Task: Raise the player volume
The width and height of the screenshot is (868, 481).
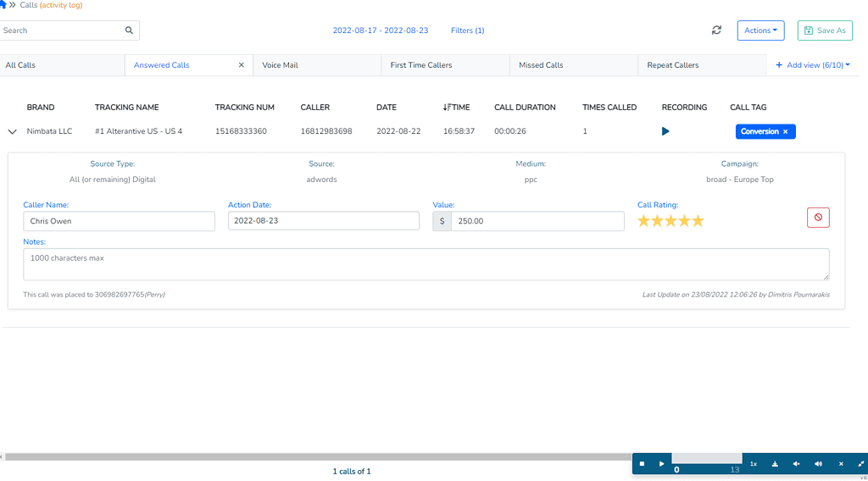Action: tap(818, 464)
